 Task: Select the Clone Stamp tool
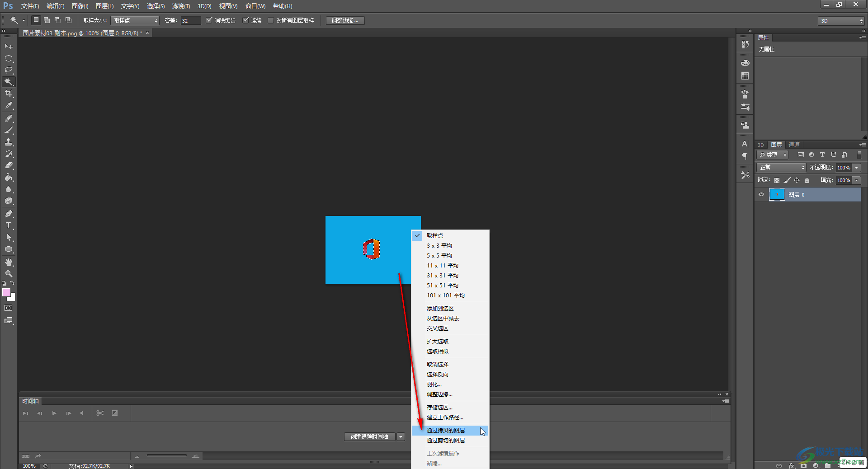point(9,142)
